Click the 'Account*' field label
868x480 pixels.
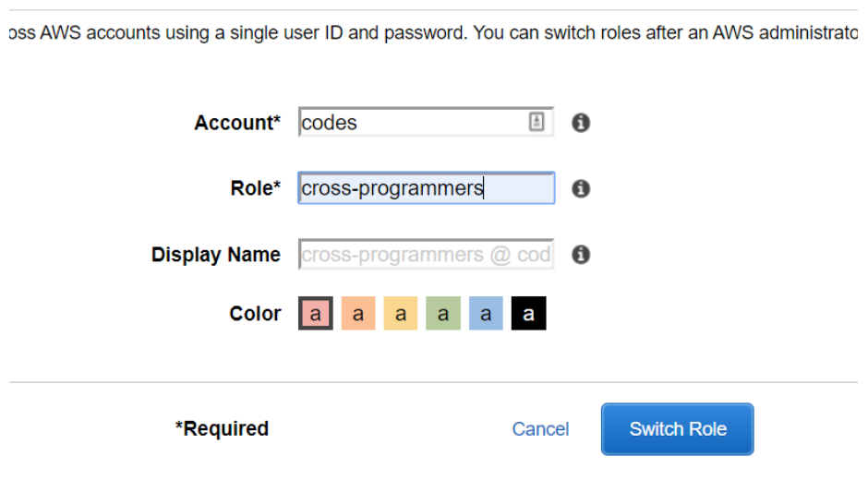pyautogui.click(x=237, y=123)
